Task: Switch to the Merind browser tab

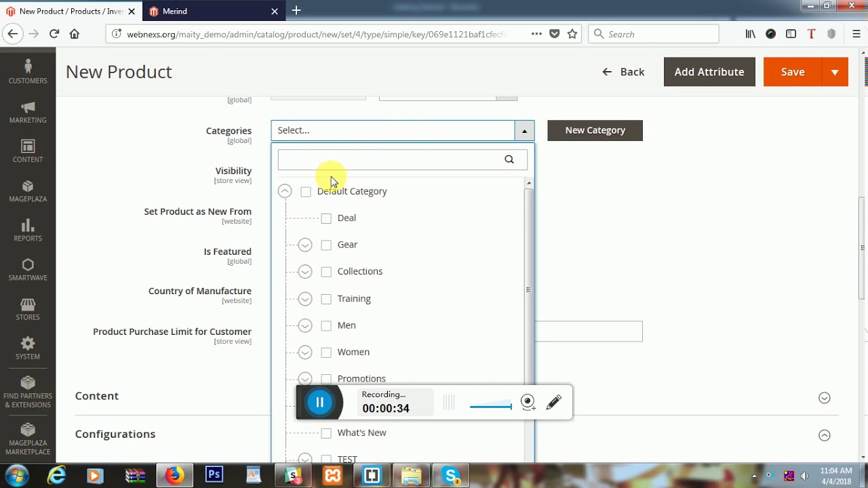Action: point(214,11)
